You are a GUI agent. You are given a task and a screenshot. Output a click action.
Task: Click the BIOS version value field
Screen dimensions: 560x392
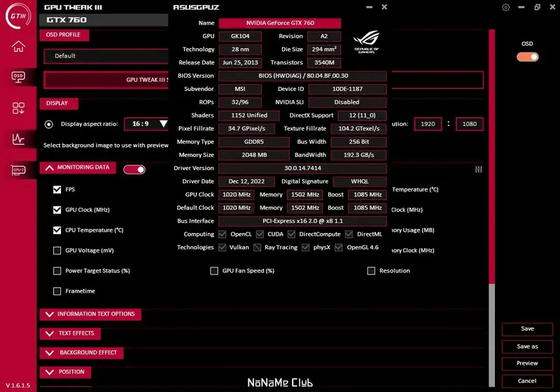tap(302, 76)
